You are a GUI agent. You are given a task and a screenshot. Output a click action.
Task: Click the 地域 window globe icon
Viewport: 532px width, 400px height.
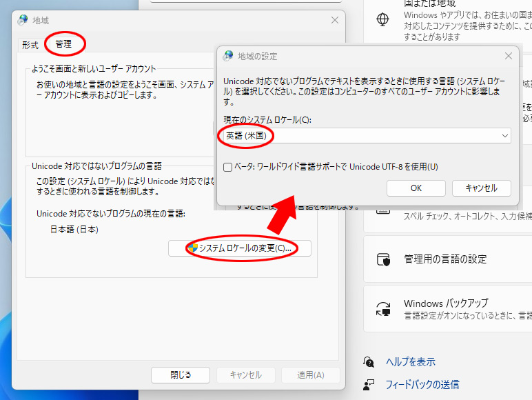coord(23,20)
